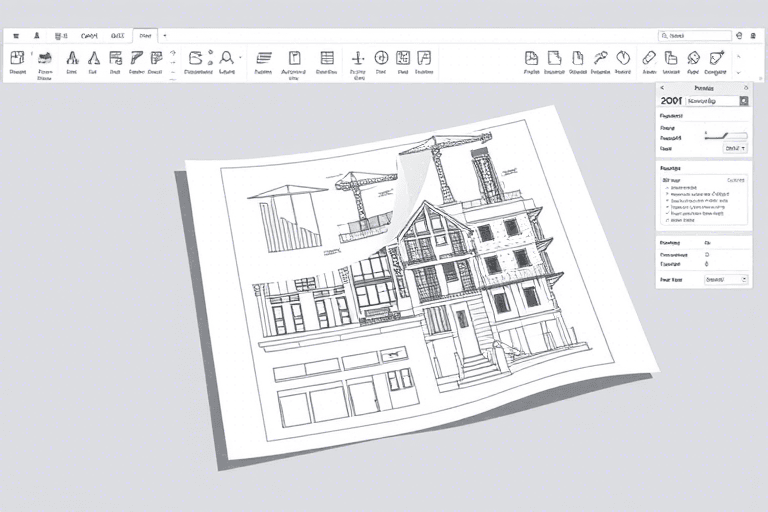Click the tag icon with a sparkle in the ribbon
The height and width of the screenshot is (512, 768).
click(716, 58)
